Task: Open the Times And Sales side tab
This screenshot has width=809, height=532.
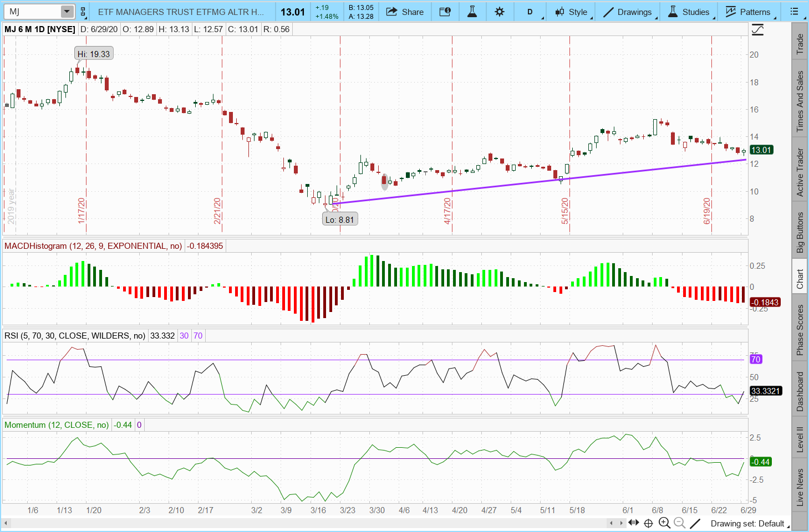Action: 800,101
